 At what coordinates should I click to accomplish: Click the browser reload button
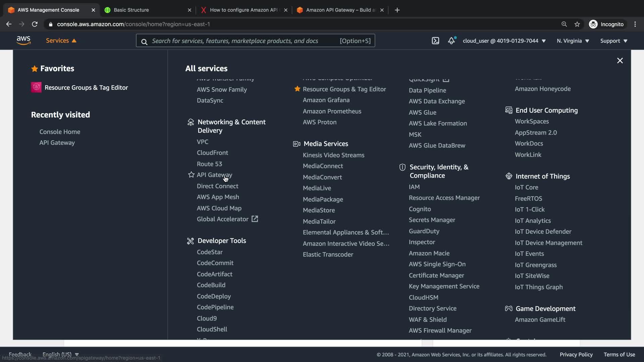pos(35,24)
